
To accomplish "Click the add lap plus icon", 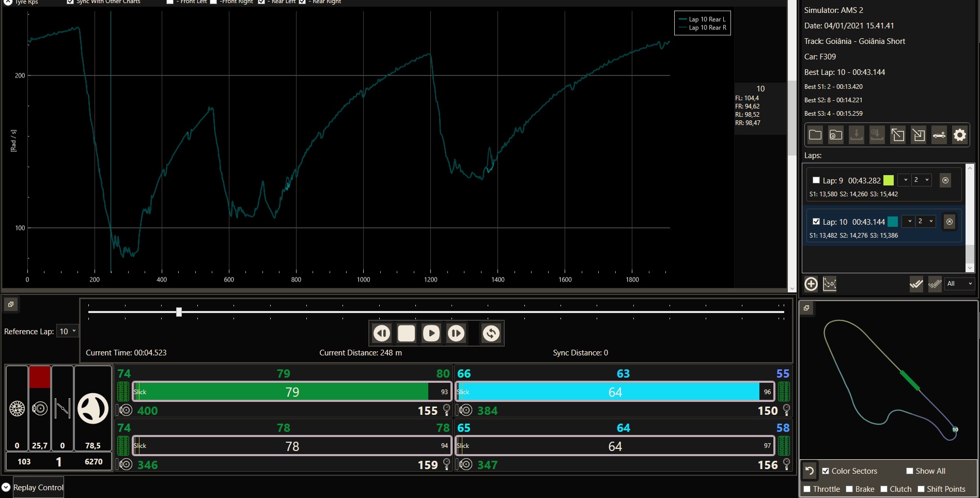I will [811, 284].
